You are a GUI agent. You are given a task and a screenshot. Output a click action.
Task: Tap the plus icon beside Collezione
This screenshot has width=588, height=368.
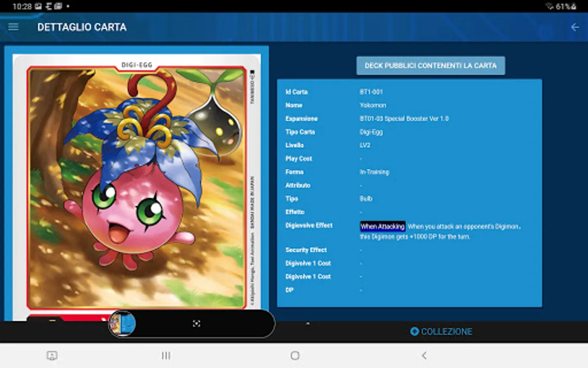click(x=414, y=332)
